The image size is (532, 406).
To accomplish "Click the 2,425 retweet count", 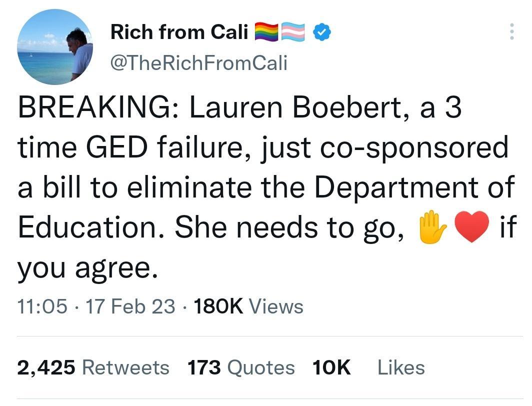I will (x=47, y=367).
